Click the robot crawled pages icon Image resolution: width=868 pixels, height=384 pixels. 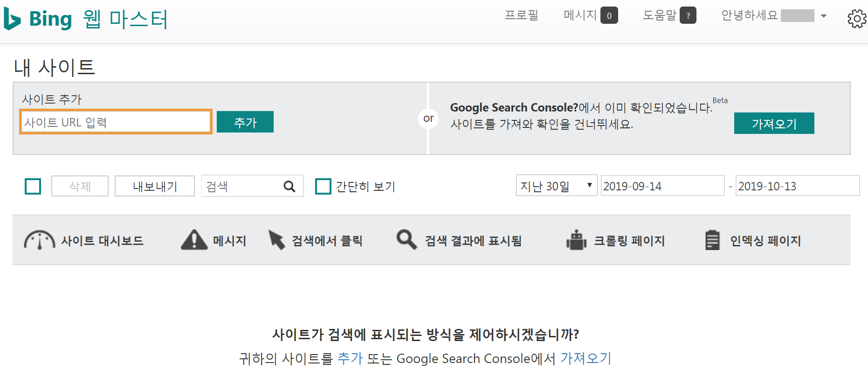coord(577,240)
